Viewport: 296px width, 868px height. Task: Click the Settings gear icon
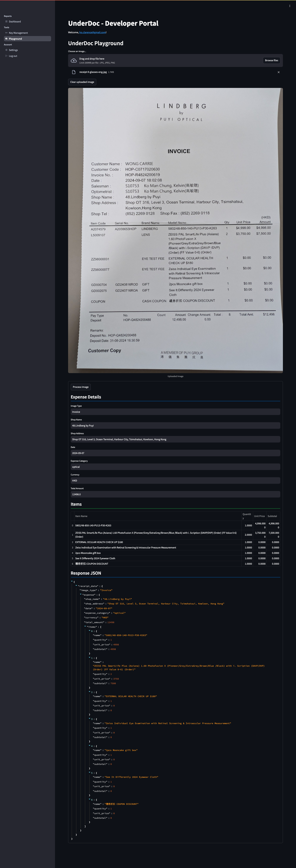pos(6,50)
